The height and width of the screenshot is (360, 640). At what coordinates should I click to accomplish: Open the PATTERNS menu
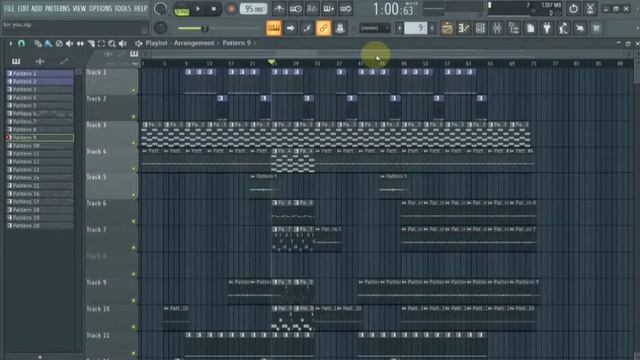point(58,8)
